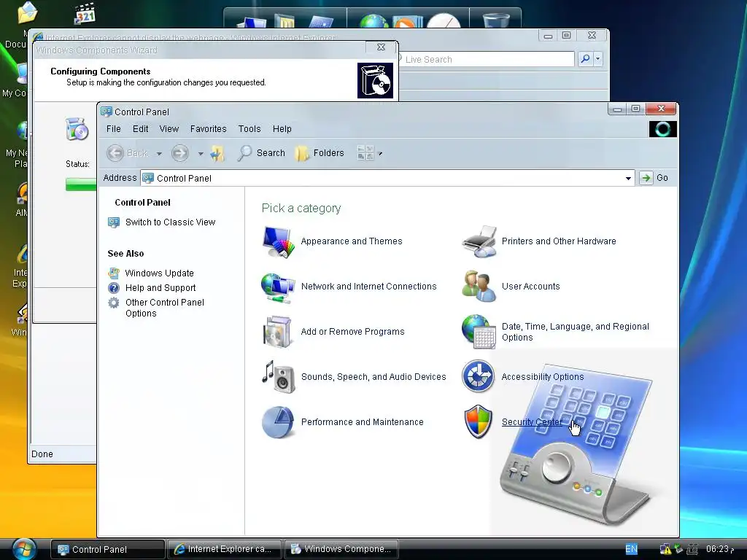
Task: Open the User Accounts icon
Action: pyautogui.click(x=479, y=286)
